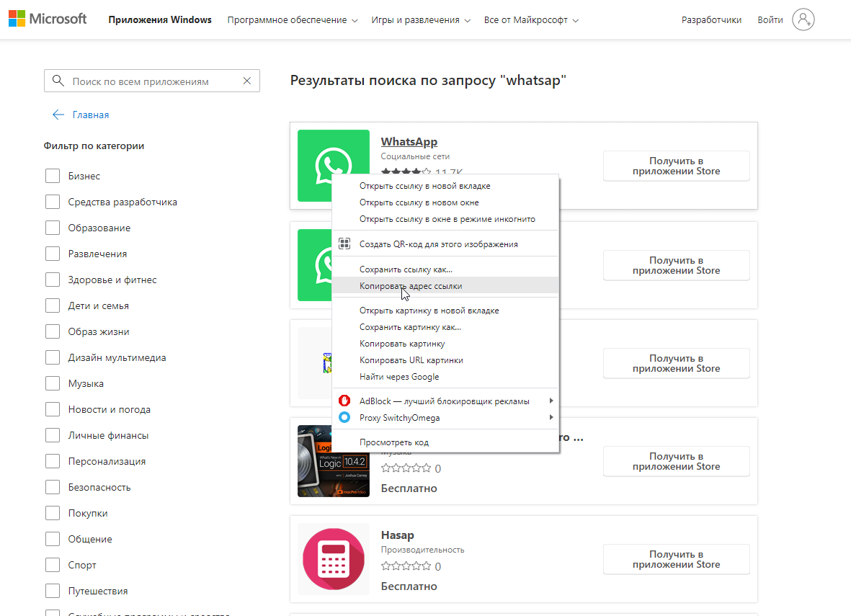
Task: Click Получить в приложении Store for Hasap
Action: pyautogui.click(x=676, y=559)
